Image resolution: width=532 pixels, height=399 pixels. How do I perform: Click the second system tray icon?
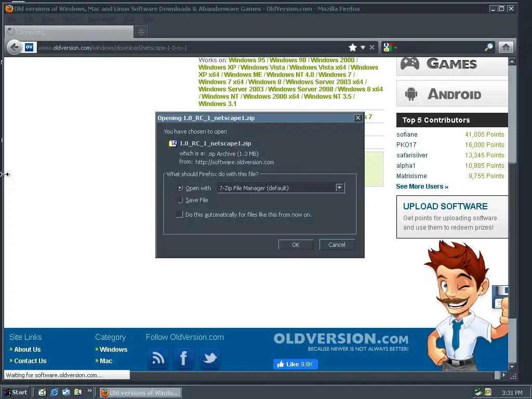[488, 392]
